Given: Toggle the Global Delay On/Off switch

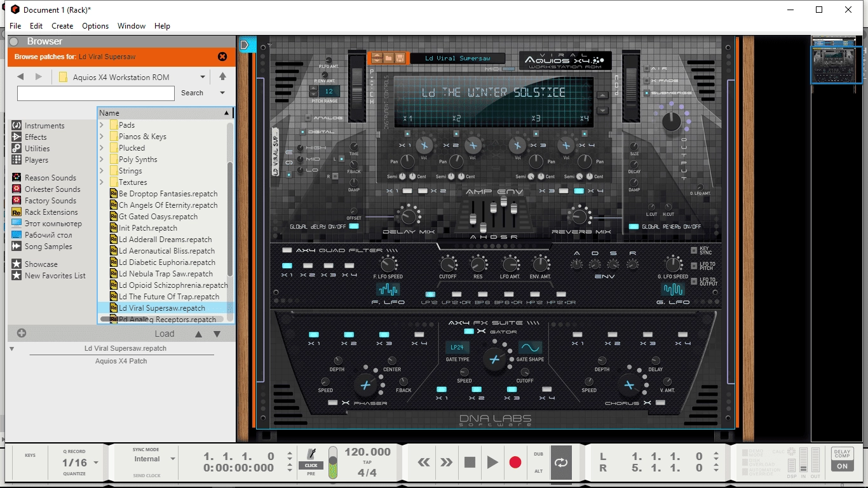Looking at the screenshot, I should (x=354, y=226).
